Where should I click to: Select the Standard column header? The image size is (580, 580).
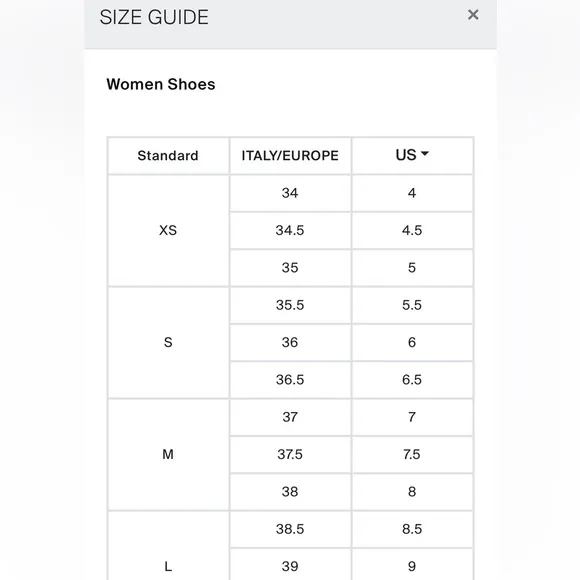[x=168, y=156]
